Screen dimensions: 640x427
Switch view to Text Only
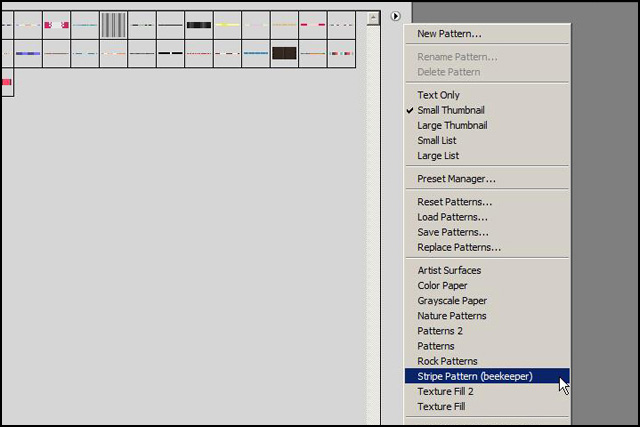pyautogui.click(x=438, y=95)
